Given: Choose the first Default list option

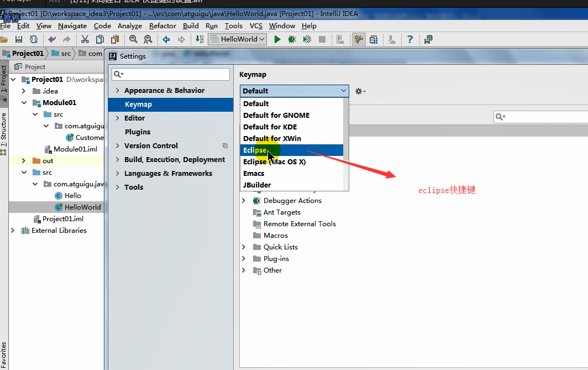Looking at the screenshot, I should [x=291, y=103].
